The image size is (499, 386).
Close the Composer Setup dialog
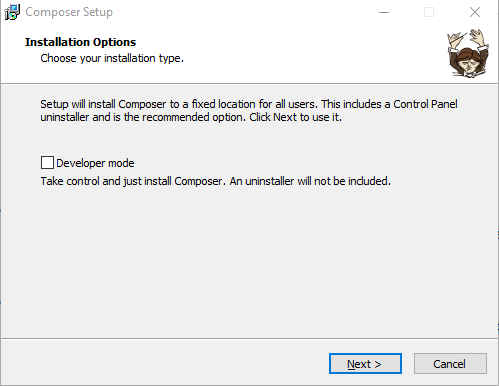pyautogui.click(x=475, y=12)
